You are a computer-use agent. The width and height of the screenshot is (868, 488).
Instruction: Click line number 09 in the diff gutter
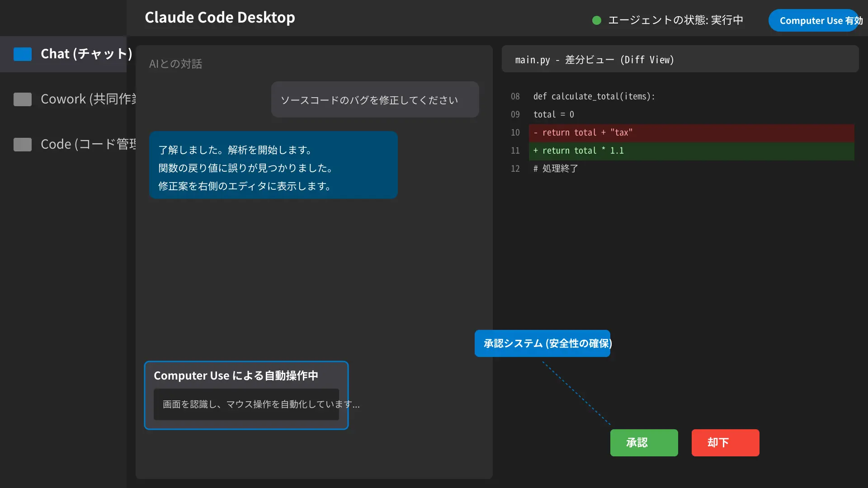coord(515,114)
